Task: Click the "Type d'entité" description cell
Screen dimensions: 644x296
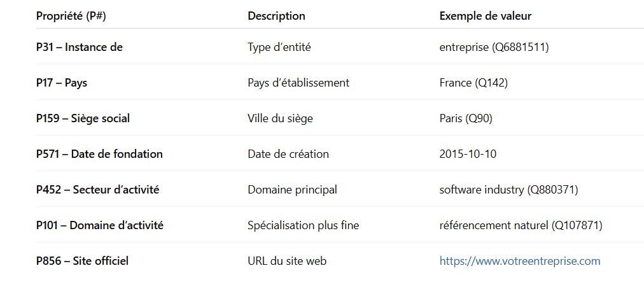Action: pyautogui.click(x=279, y=47)
